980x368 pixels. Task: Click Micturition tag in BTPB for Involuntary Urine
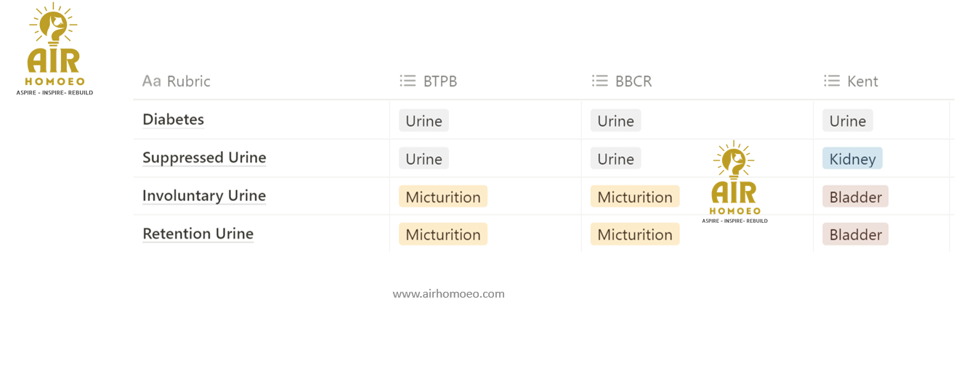point(442,197)
